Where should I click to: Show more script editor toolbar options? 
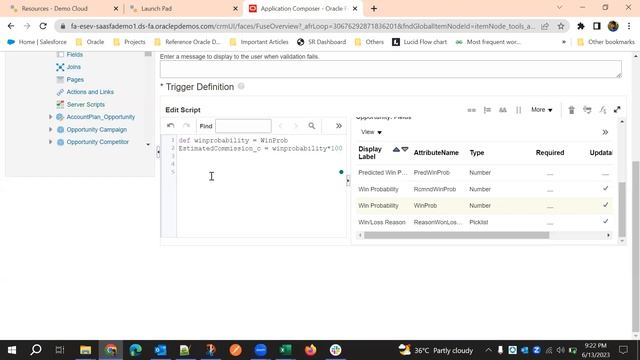(x=339, y=126)
